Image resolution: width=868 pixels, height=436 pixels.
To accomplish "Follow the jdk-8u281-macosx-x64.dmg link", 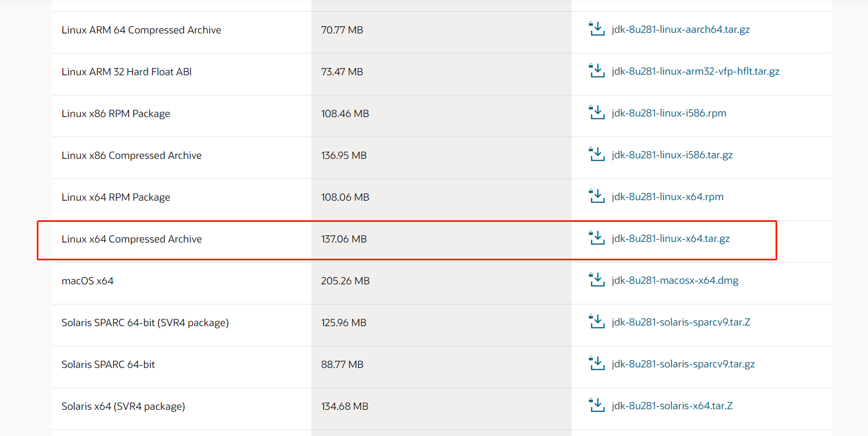I will 675,280.
